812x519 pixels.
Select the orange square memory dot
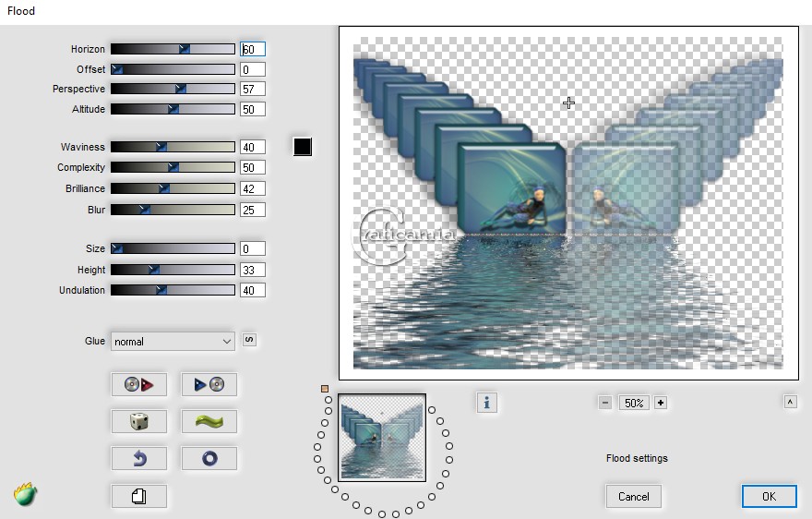pos(325,389)
